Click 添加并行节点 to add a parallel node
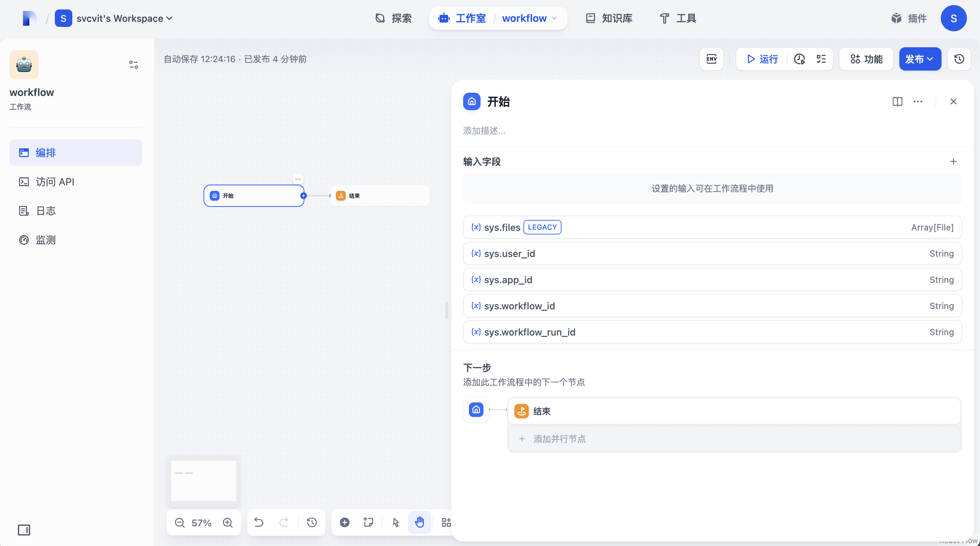The image size is (980, 546). point(559,439)
